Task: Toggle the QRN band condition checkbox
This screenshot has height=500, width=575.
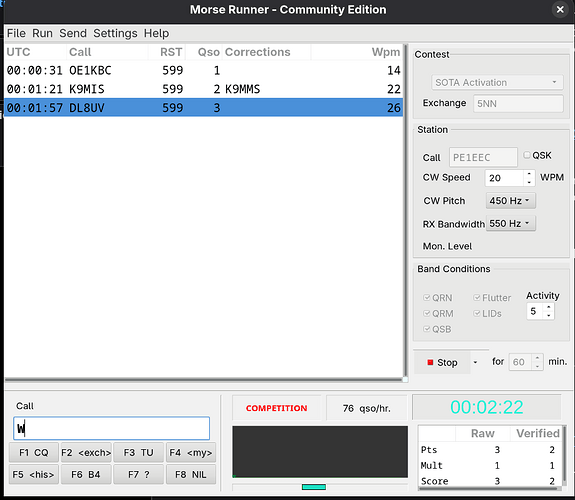Action: click(426, 298)
